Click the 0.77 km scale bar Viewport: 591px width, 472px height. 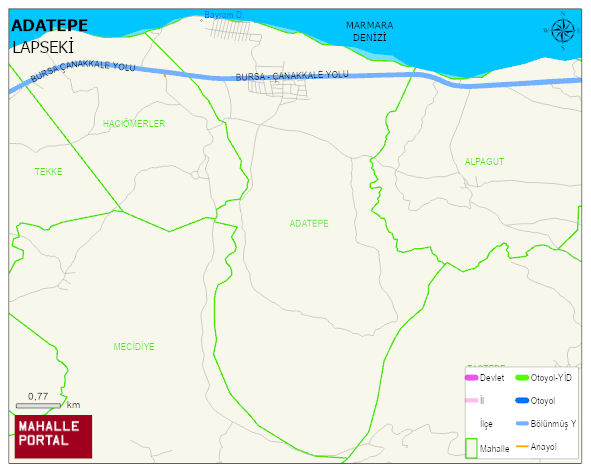tap(38, 406)
